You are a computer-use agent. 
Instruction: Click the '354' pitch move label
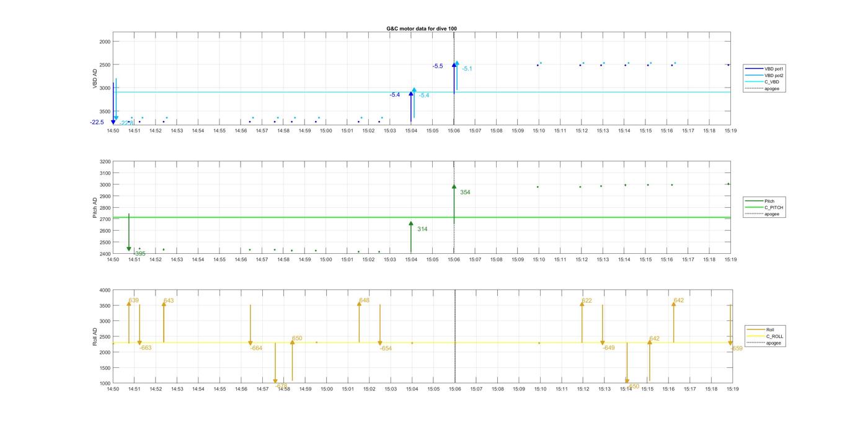pos(465,192)
